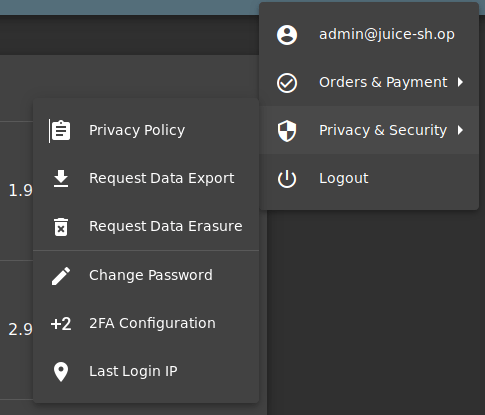Click the location pin icon for Last Login IP
This screenshot has height=415, width=485.
(61, 372)
